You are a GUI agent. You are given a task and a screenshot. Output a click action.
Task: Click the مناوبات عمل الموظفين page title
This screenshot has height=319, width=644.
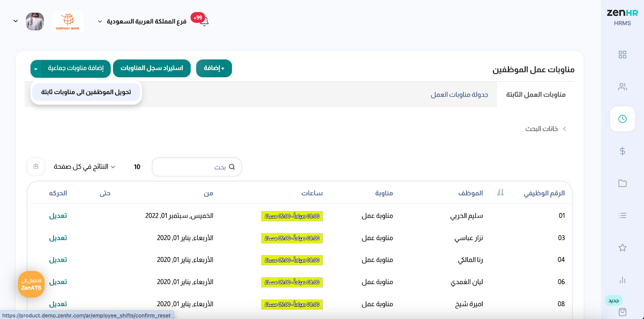533,70
